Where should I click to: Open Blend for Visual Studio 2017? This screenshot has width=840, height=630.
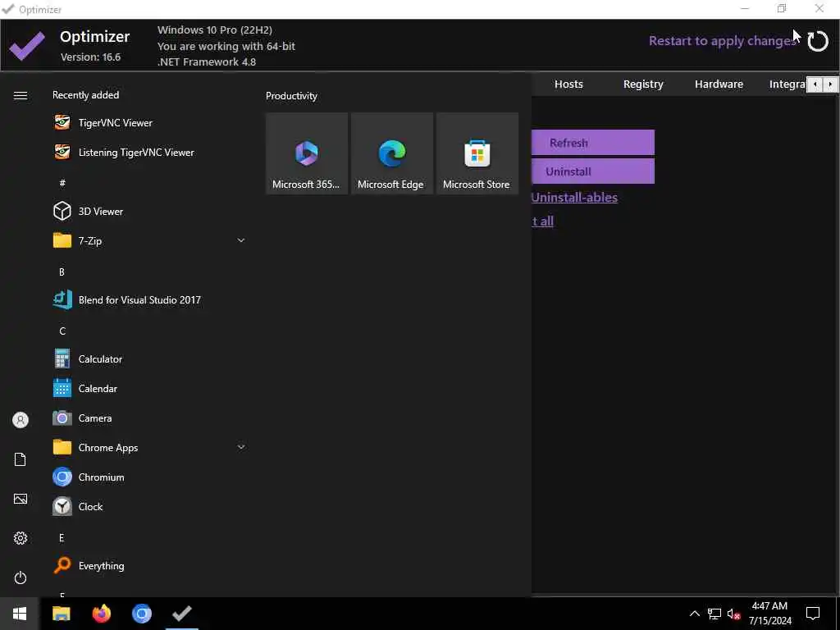pyautogui.click(x=149, y=300)
